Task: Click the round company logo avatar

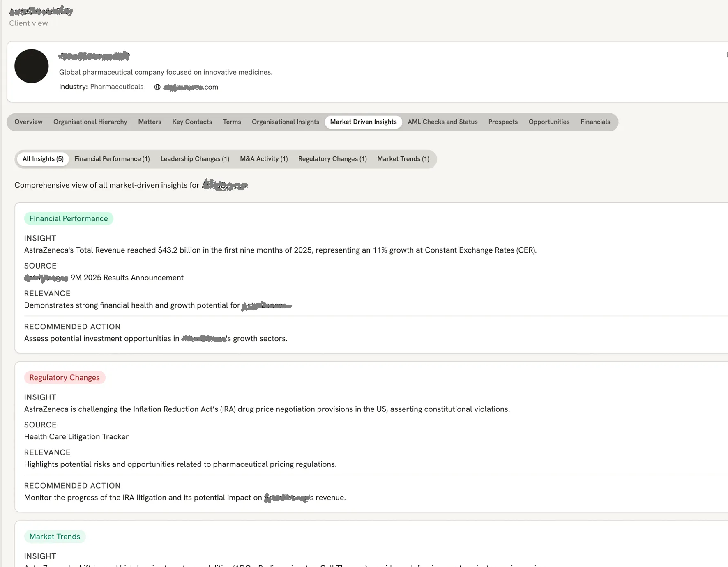Action: pyautogui.click(x=32, y=66)
